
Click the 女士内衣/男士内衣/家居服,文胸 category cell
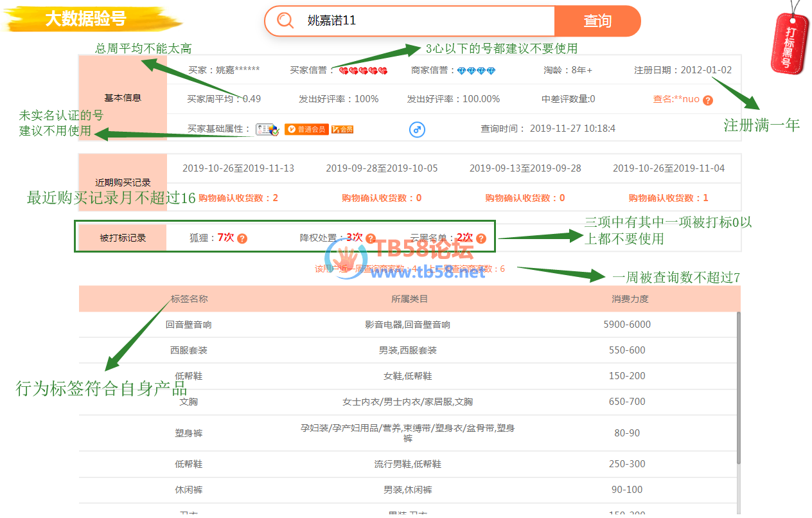click(x=408, y=402)
